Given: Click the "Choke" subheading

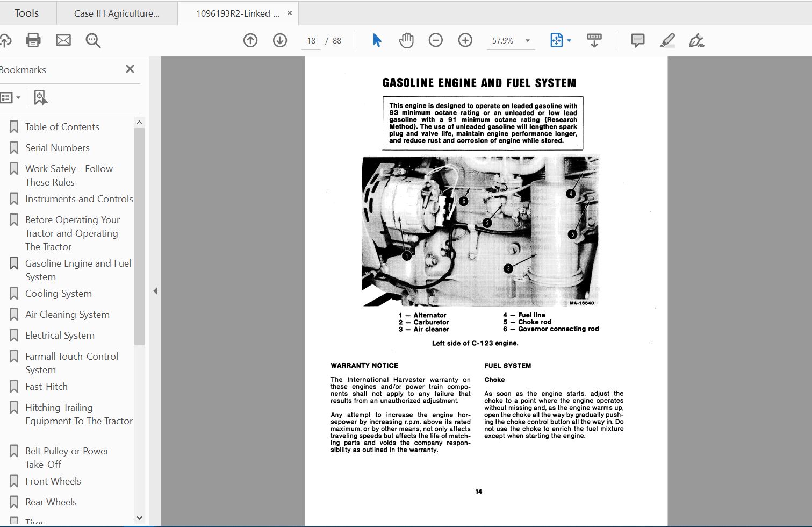Looking at the screenshot, I should point(494,380).
